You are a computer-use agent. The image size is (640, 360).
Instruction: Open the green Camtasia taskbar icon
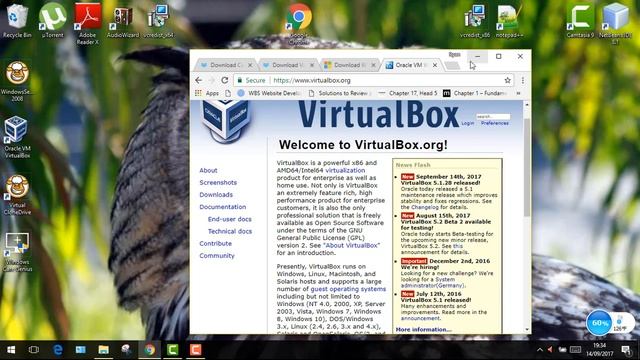pyautogui.click(x=172, y=350)
